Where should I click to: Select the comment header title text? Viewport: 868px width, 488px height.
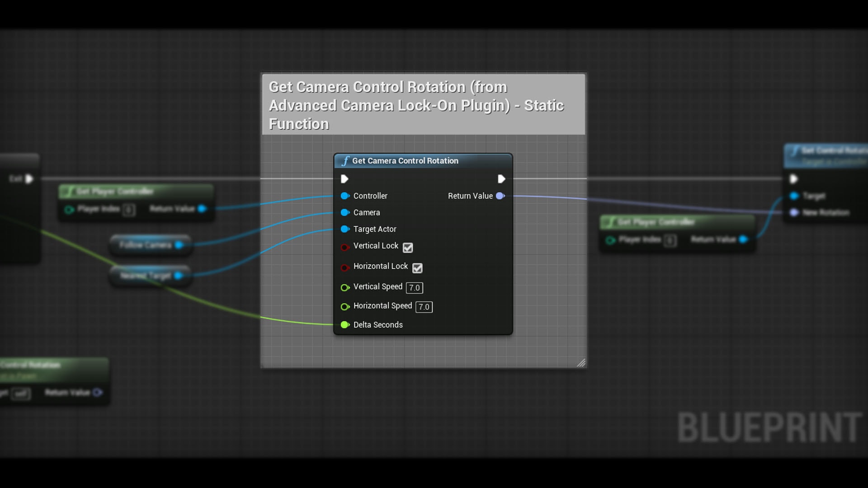click(416, 105)
